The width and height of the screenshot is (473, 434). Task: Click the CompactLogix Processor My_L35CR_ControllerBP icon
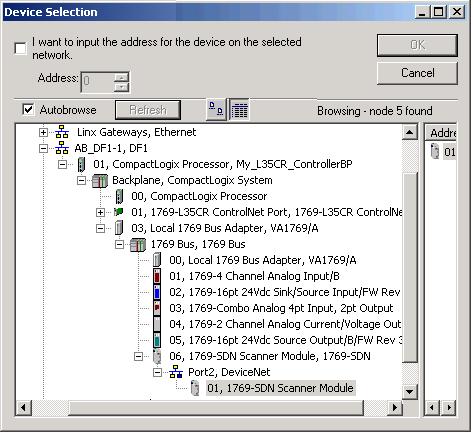pos(81,164)
